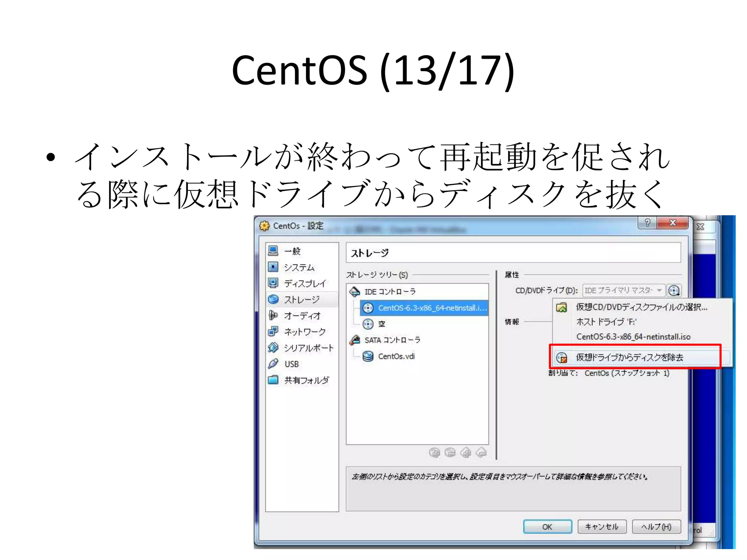Select the empty 空 optical drive entry
The image size is (747, 560).
[374, 324]
